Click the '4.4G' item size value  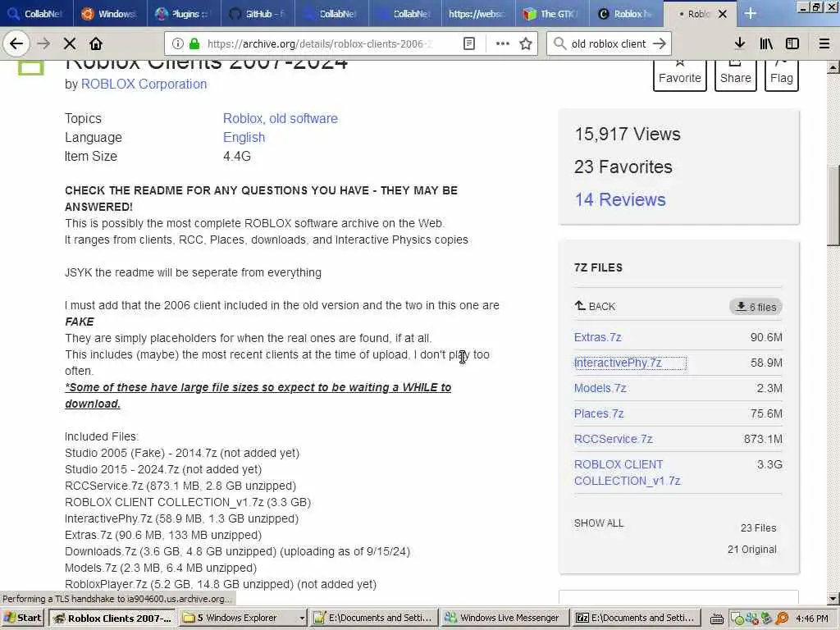[x=237, y=156]
